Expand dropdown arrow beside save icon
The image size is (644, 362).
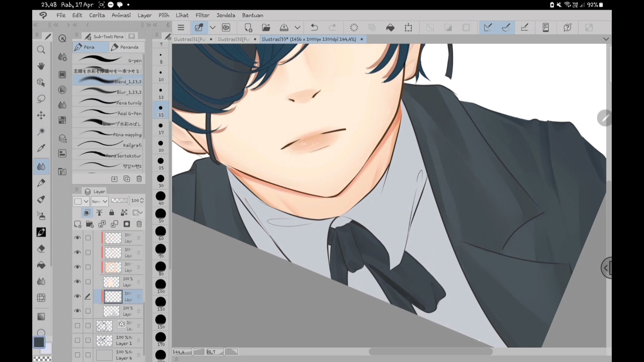(297, 27)
